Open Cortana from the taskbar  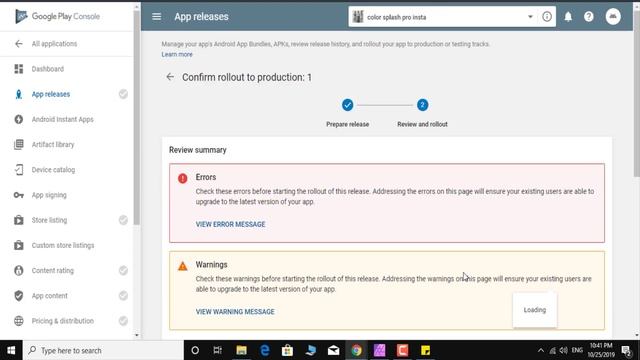click(x=195, y=350)
